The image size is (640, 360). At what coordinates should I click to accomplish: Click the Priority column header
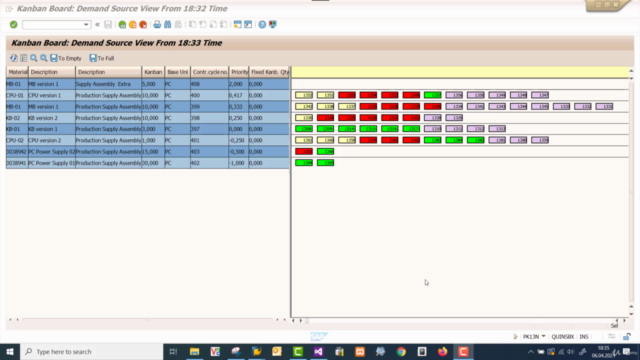tap(239, 72)
